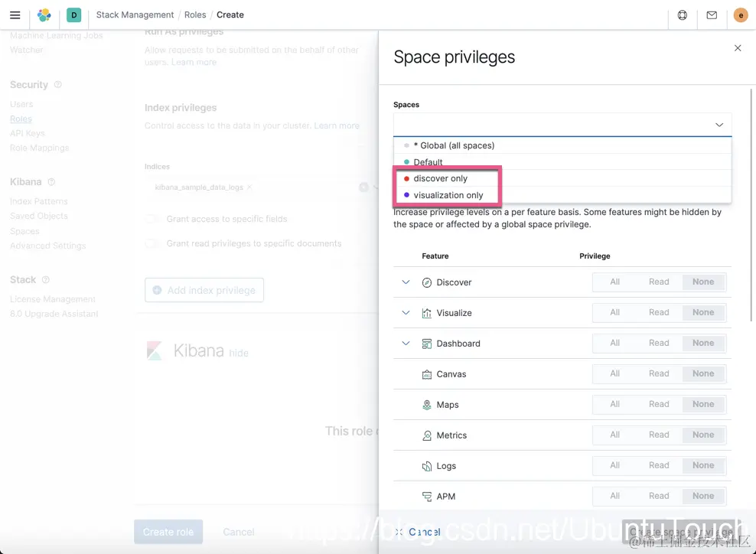Open Spaces in Kibana sidebar
756x554 pixels.
(x=24, y=231)
